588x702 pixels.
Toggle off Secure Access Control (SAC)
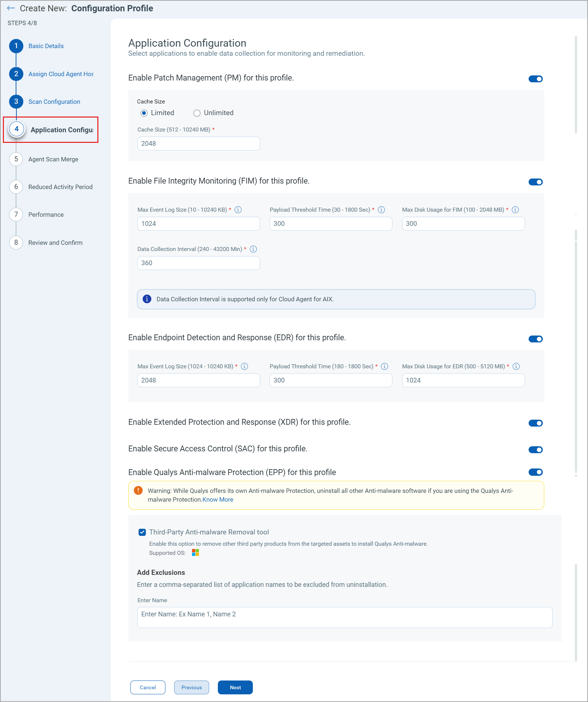536,449
